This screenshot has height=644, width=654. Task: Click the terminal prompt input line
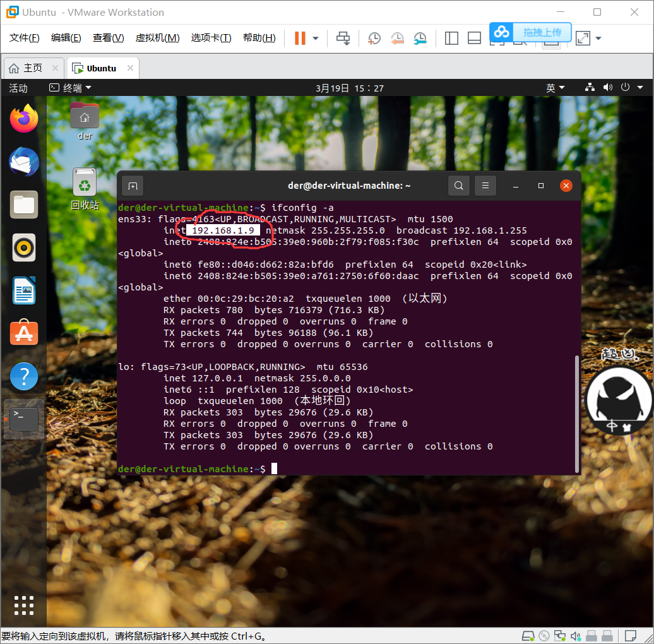point(347,469)
